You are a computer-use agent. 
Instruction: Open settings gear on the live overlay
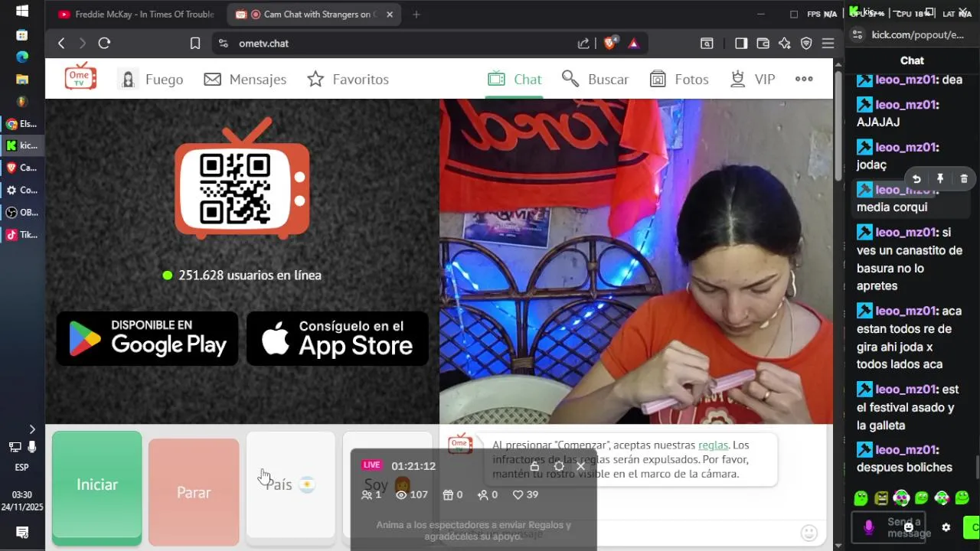pos(558,466)
